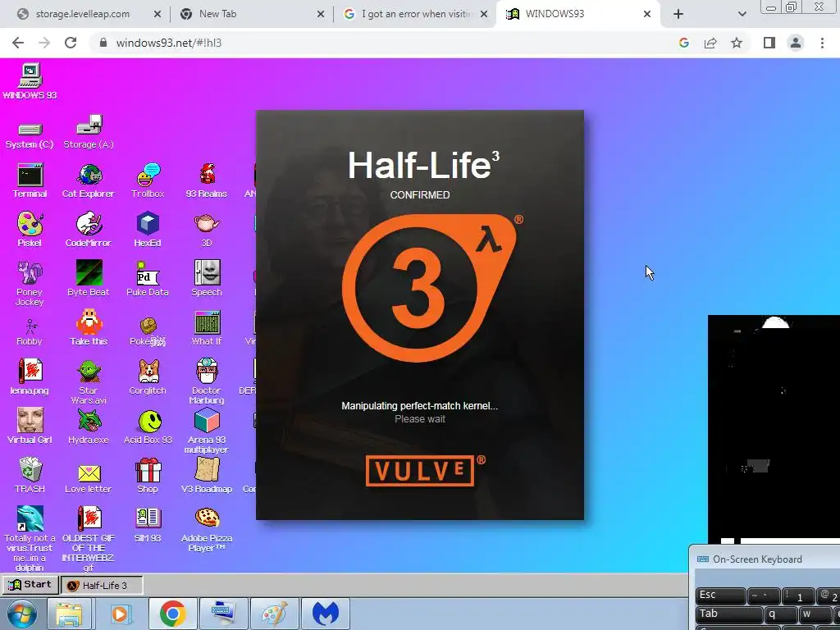This screenshot has width=840, height=630.
Task: Reload the current page
Action: 71,43
